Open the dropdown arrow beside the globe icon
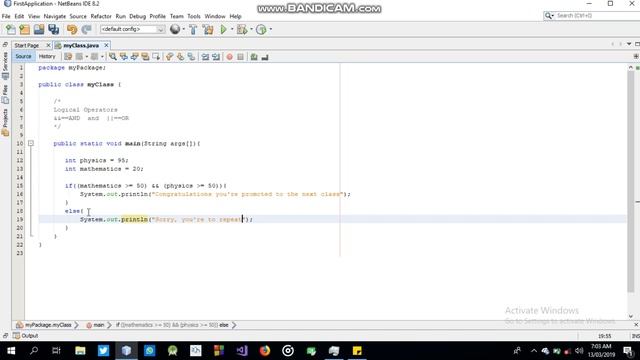This screenshot has width=640, height=360. tap(183, 29)
